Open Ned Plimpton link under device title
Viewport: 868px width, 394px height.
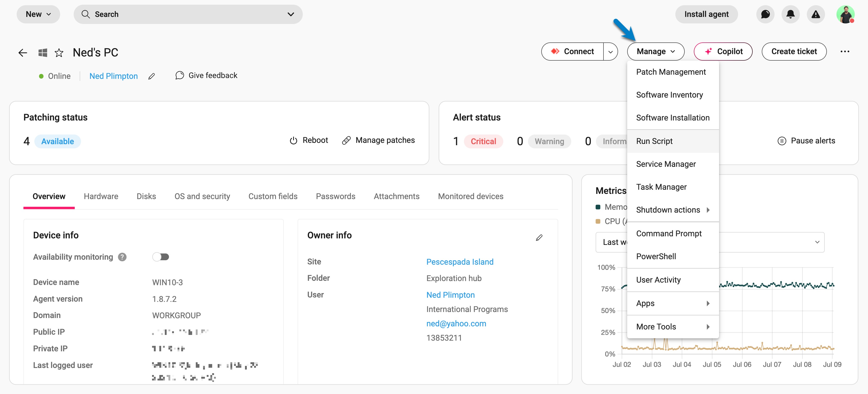114,76
